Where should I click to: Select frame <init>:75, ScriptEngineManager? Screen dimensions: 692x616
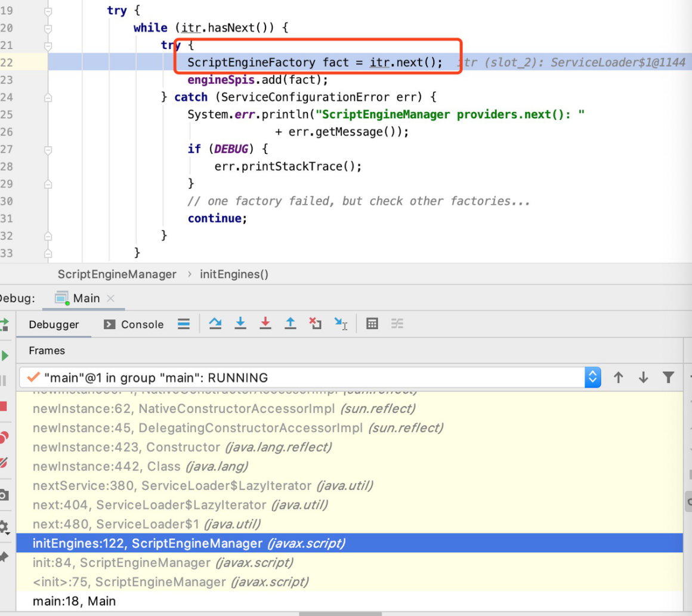[350, 581]
